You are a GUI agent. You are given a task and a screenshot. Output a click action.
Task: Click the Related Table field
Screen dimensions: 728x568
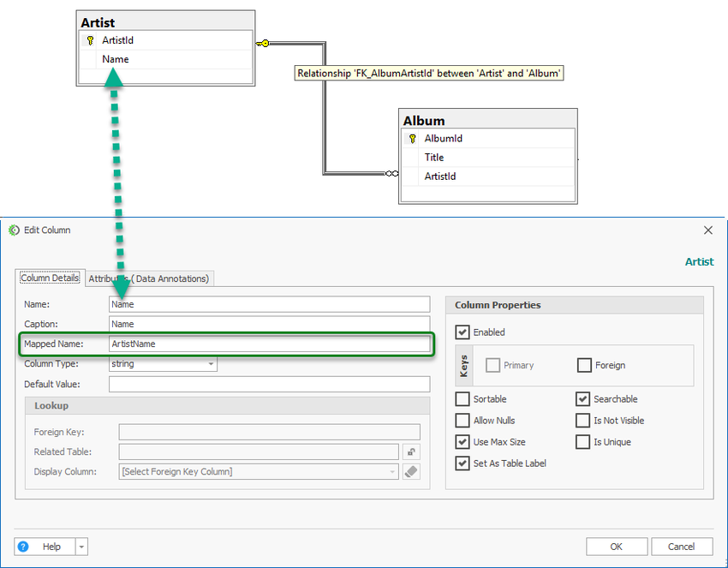pyautogui.click(x=259, y=451)
